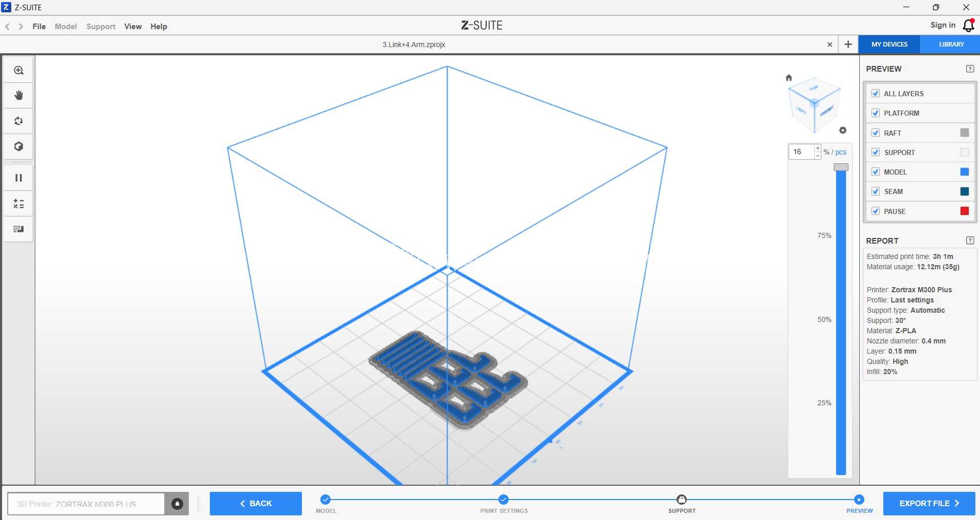Add a new project tab
980x520 pixels.
tap(848, 45)
